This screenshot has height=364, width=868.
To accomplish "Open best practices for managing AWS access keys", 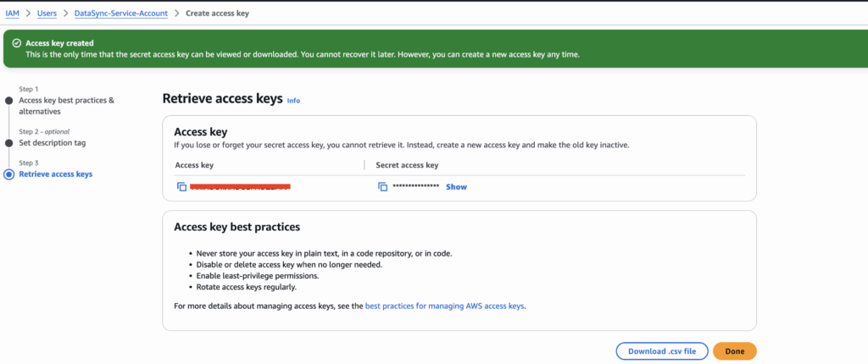I will pos(445,306).
